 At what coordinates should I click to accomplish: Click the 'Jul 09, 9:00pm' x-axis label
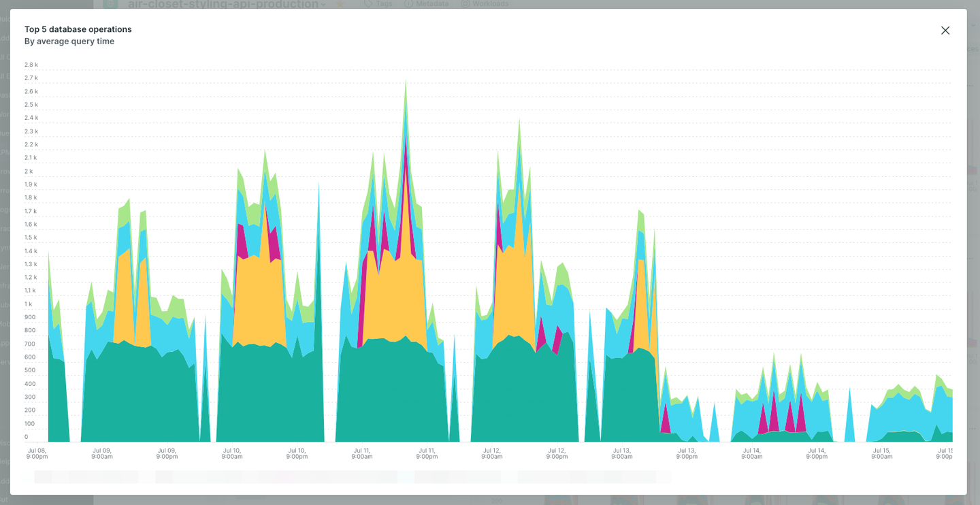point(167,453)
